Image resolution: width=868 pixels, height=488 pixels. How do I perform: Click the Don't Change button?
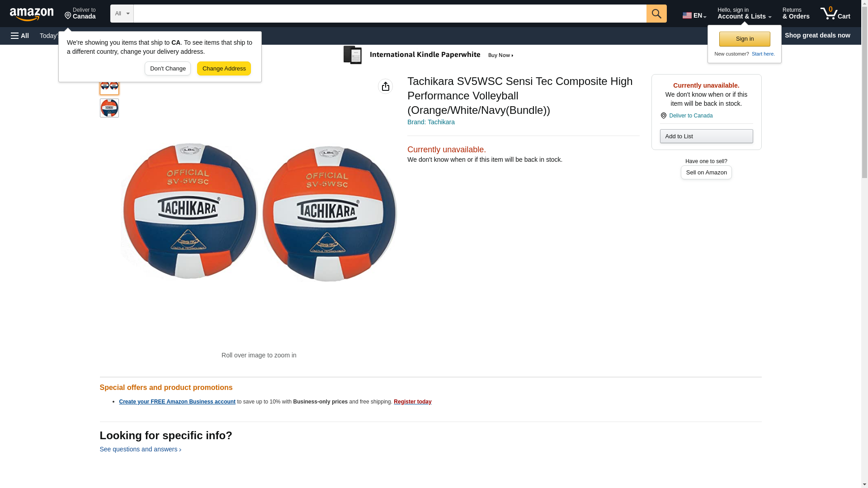tap(168, 69)
